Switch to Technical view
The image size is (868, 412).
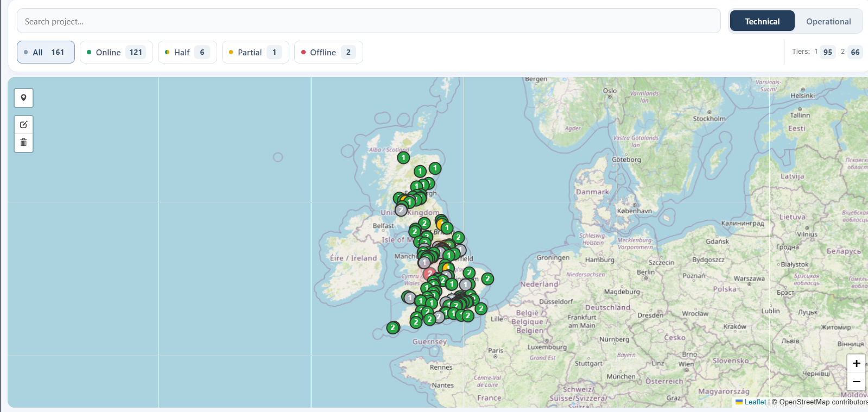point(762,21)
